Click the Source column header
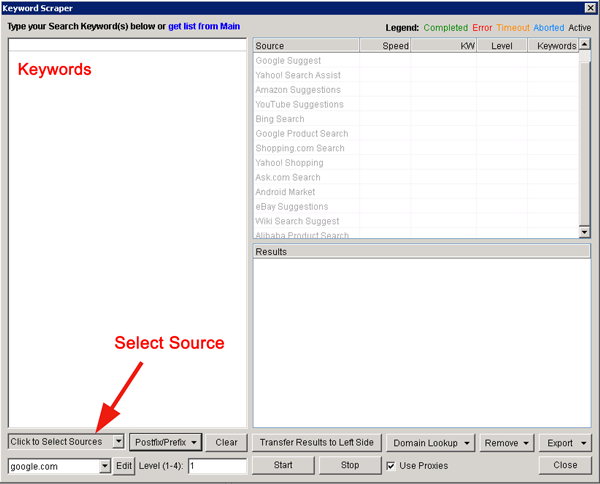The height and width of the screenshot is (484, 600). (306, 46)
